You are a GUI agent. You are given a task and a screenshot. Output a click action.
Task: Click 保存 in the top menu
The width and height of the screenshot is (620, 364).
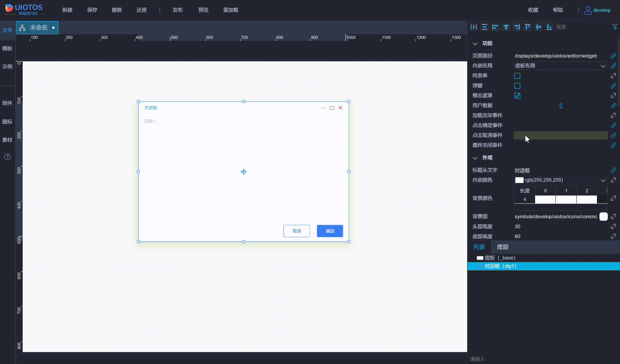[92, 10]
